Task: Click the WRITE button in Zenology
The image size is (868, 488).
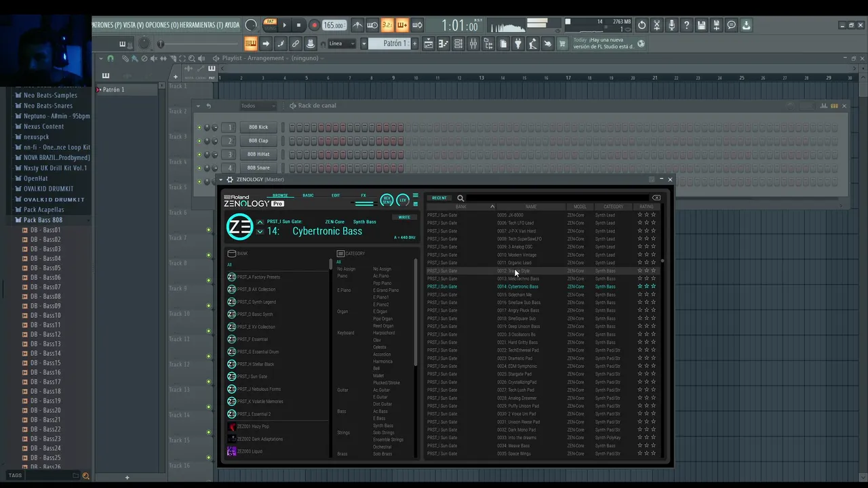Action: (x=404, y=217)
